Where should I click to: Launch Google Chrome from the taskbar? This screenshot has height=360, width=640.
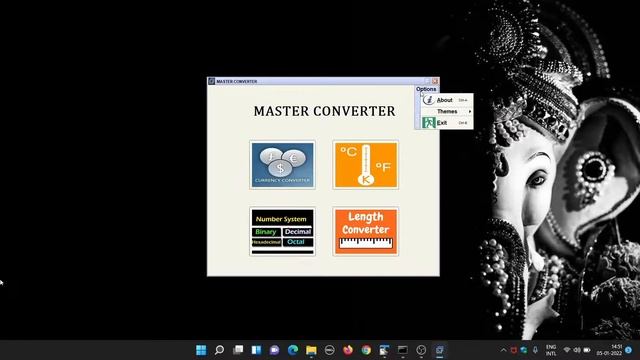click(366, 350)
